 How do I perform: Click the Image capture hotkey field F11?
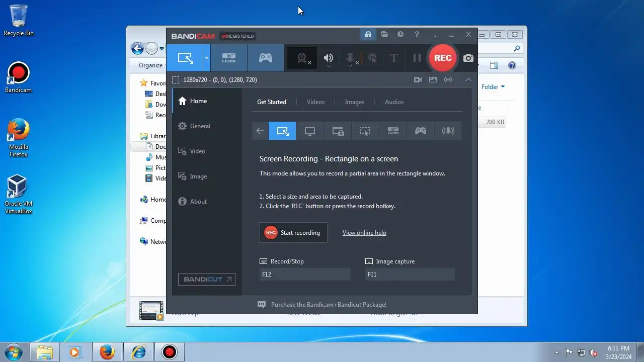tap(410, 275)
